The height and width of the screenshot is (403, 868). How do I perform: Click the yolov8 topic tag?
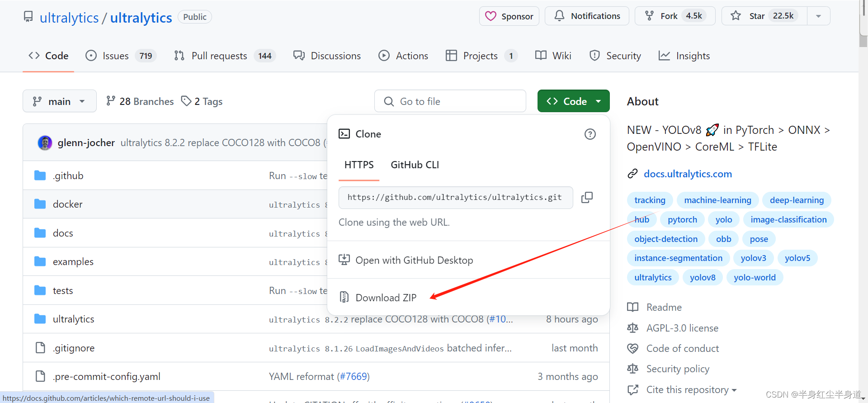(703, 278)
